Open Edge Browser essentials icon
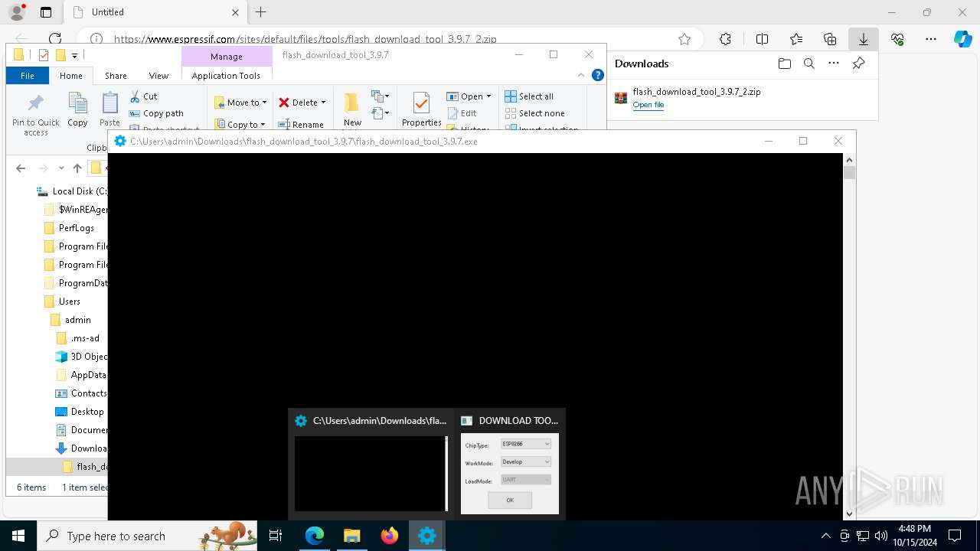 click(897, 39)
